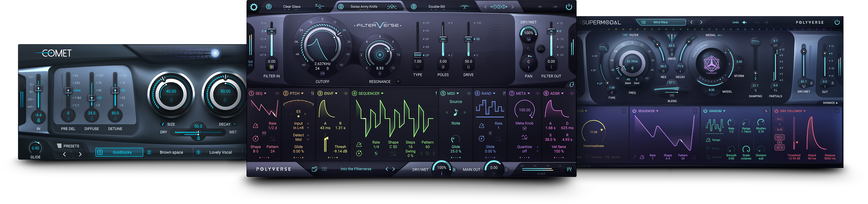The width and height of the screenshot is (868, 204).
Task: Open the Filterverse preset list icon
Action: (x=324, y=169)
